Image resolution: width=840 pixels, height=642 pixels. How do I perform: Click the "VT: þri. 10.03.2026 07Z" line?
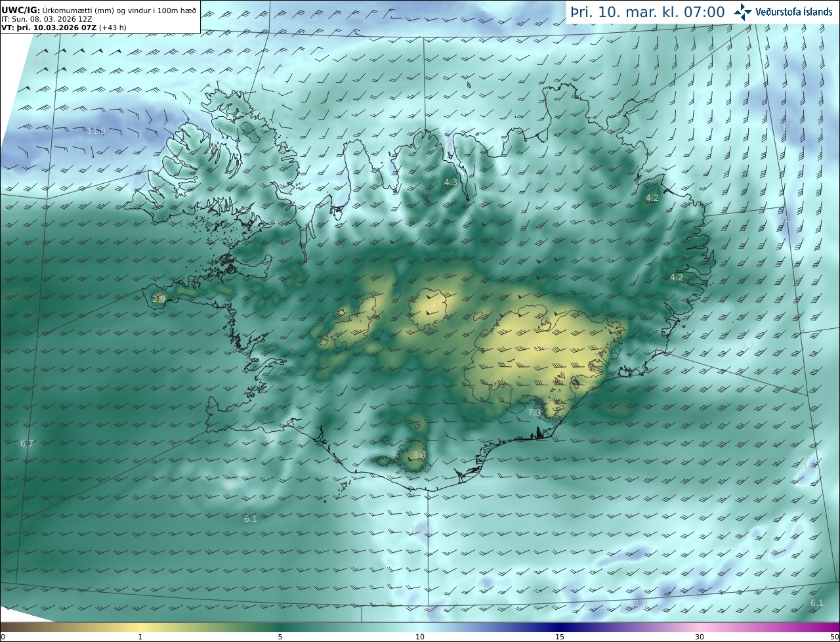coord(64,28)
